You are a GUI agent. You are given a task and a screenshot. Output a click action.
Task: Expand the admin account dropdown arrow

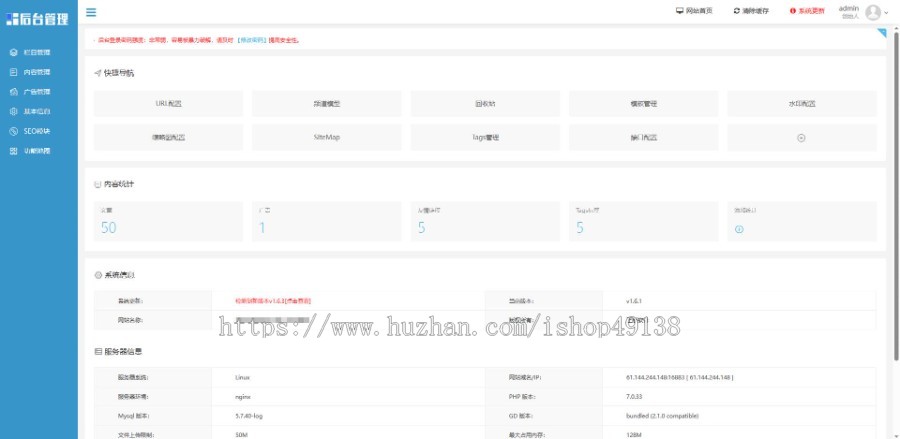(x=886, y=13)
